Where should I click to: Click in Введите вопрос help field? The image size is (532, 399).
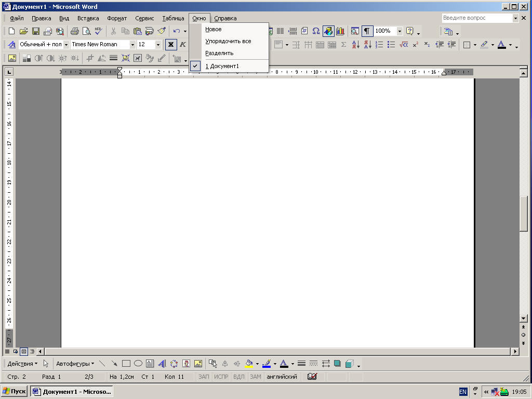click(x=477, y=18)
